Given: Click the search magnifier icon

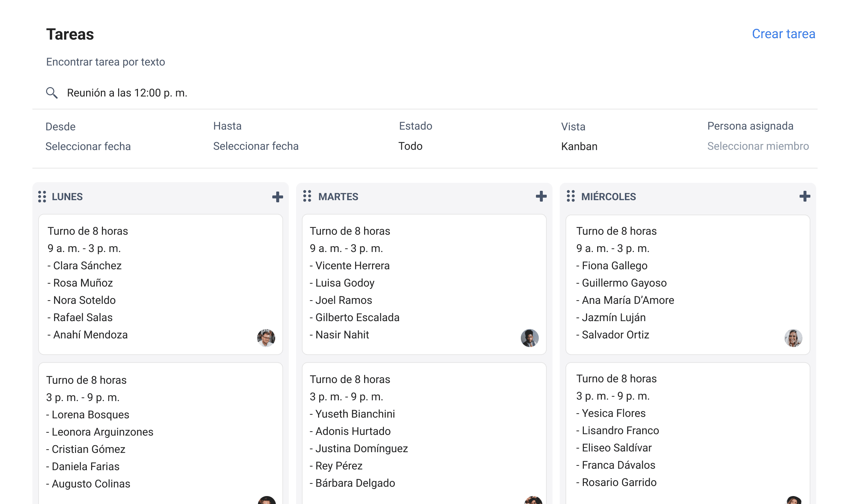Looking at the screenshot, I should [52, 93].
